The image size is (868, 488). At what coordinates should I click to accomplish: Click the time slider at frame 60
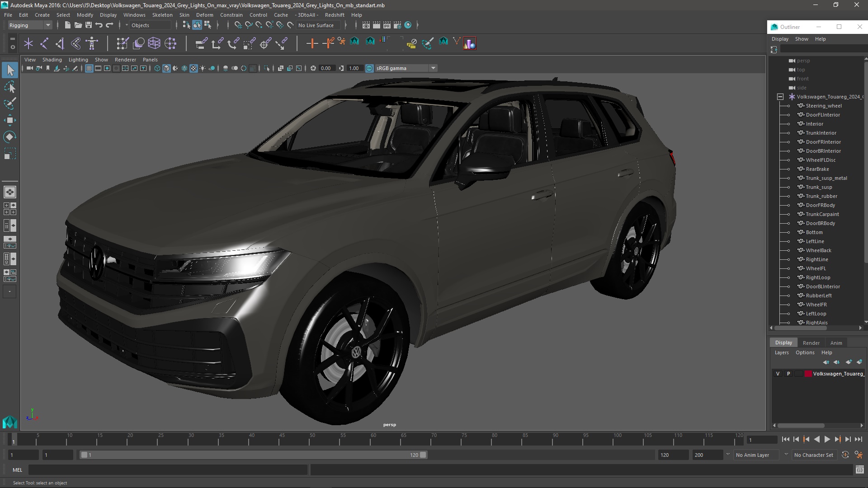click(373, 440)
